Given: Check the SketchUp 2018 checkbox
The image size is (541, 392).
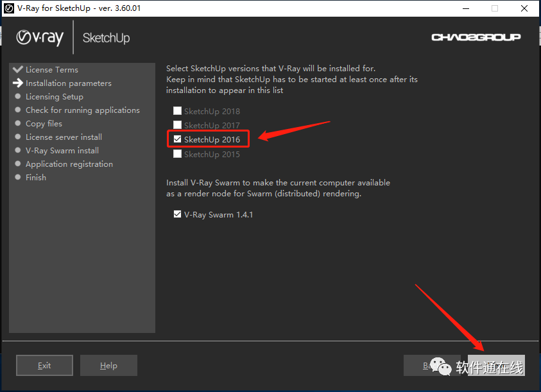Looking at the screenshot, I should click(177, 111).
